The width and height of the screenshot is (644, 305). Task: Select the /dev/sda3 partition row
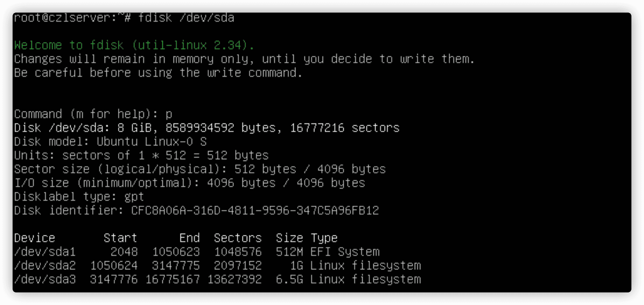pyautogui.click(x=217, y=279)
